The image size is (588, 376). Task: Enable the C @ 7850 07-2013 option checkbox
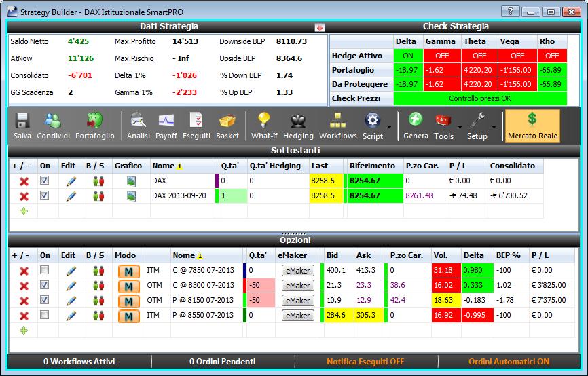[44, 270]
